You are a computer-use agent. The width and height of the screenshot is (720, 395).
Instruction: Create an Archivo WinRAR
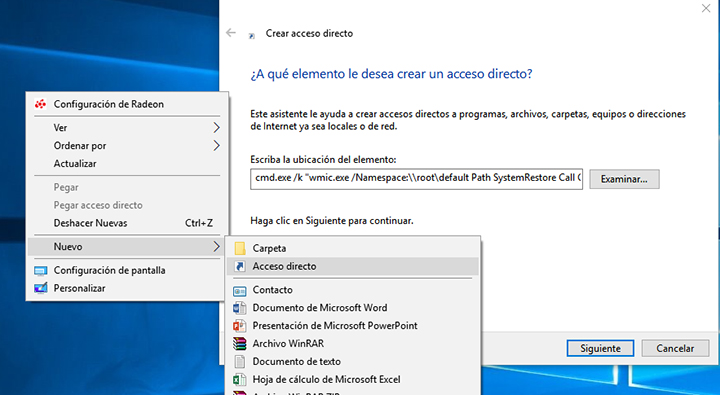click(x=353, y=344)
